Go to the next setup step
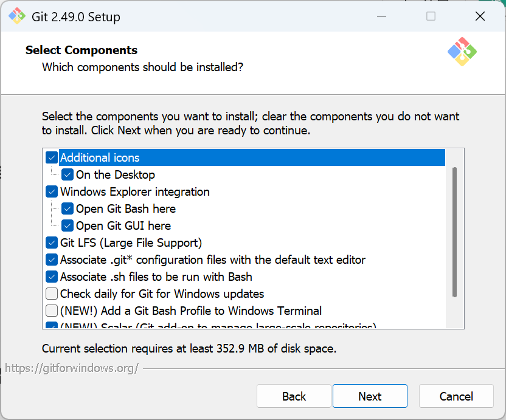506x420 pixels. (x=370, y=396)
